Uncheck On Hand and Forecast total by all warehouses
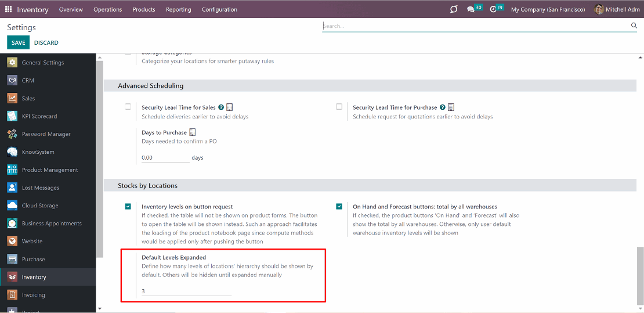The height and width of the screenshot is (313, 644). pos(339,206)
